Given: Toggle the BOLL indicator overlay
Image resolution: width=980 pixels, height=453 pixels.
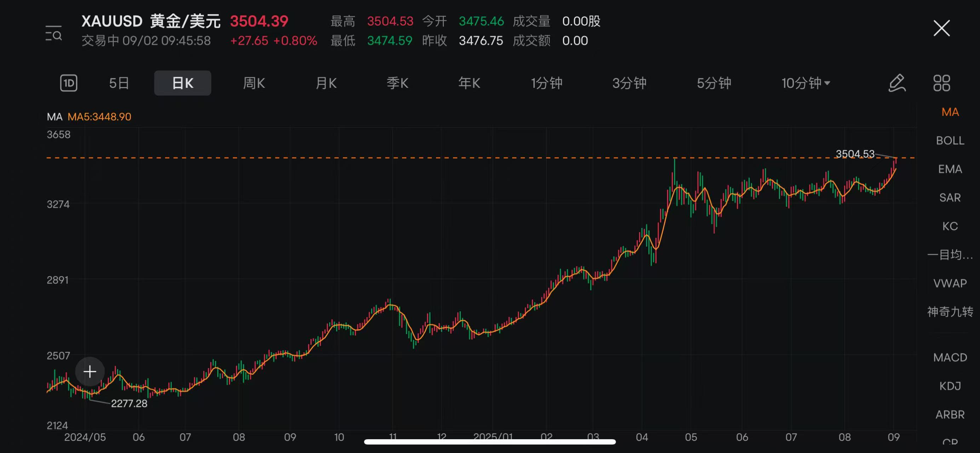Looking at the screenshot, I should pyautogui.click(x=950, y=141).
